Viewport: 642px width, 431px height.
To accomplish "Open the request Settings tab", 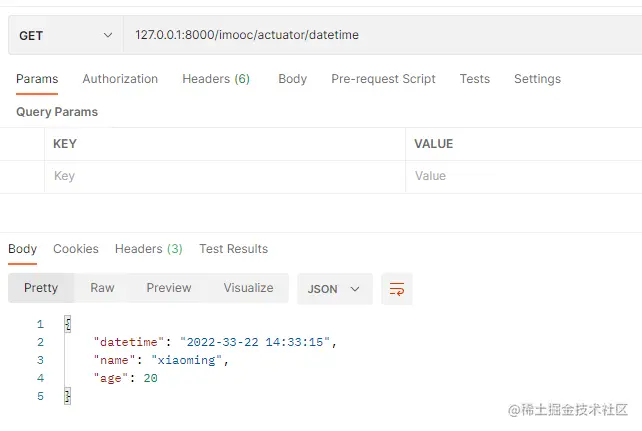I will click(x=537, y=79).
